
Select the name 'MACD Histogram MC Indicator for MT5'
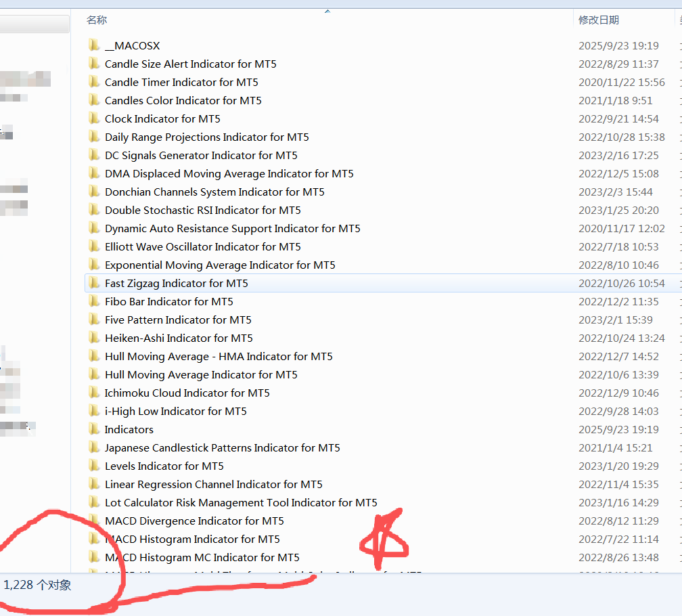pos(202,557)
